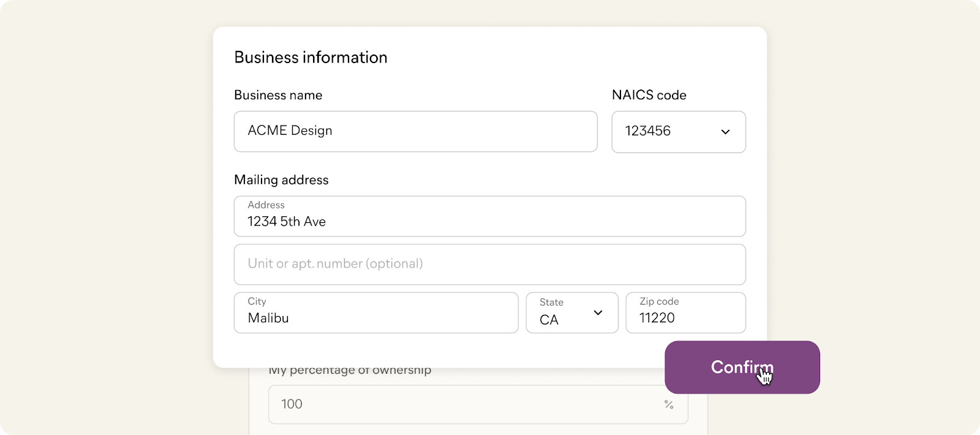Click the NAICS code label
The width and height of the screenshot is (980, 435).
[x=649, y=95]
